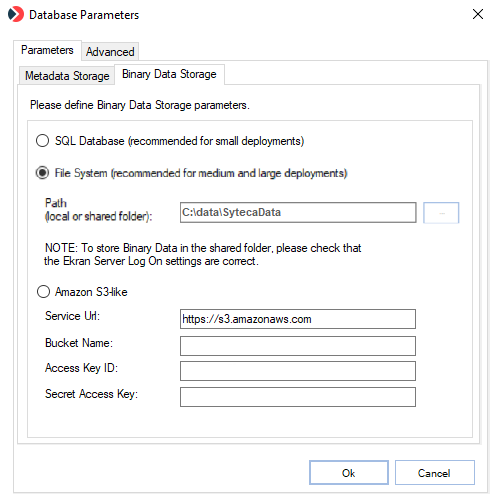Focus the Secret Access Key field

point(298,397)
